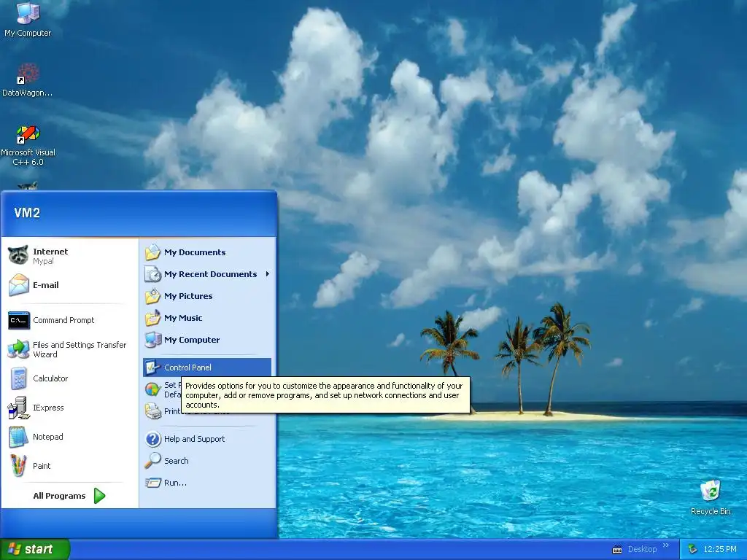Click the My Computer icon in Start menu
The height and width of the screenshot is (560, 747).
coord(152,340)
